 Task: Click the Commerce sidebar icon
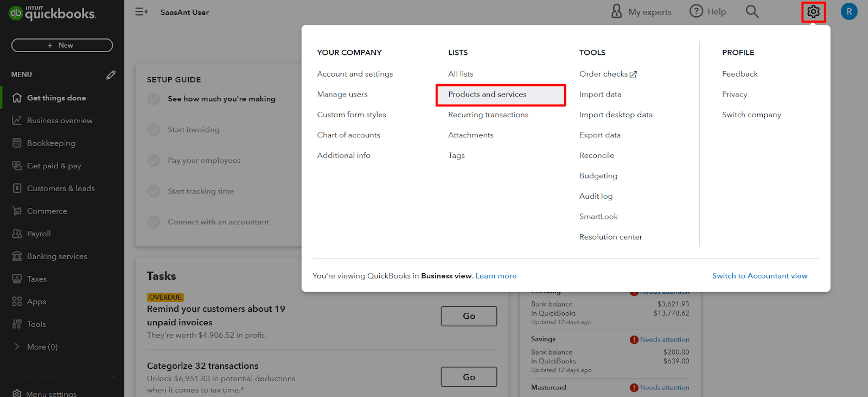17,211
